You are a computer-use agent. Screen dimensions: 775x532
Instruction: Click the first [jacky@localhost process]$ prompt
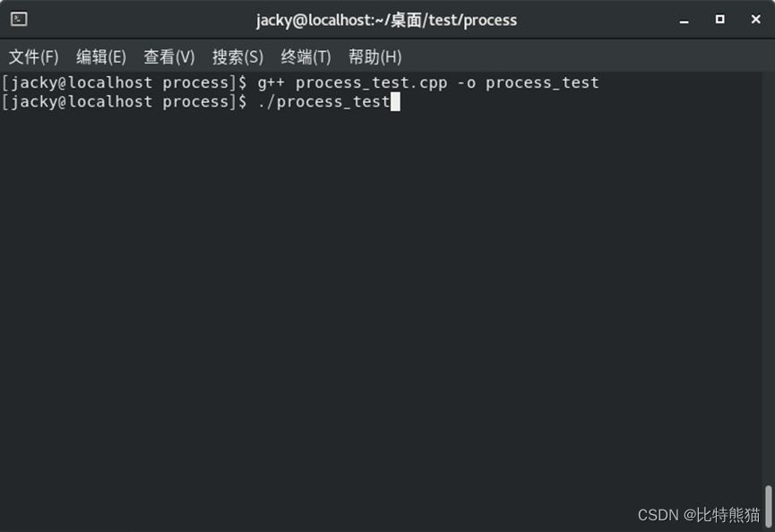pos(125,82)
